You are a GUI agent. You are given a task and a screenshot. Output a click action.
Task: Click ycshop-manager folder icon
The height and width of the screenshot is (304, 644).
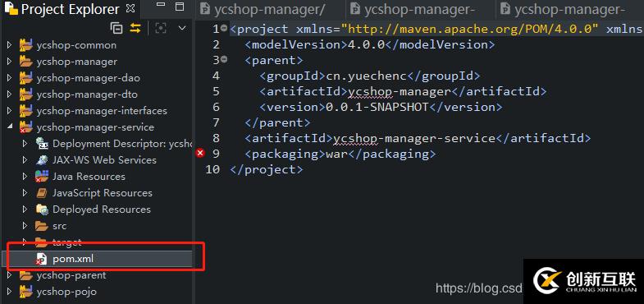pos(25,62)
